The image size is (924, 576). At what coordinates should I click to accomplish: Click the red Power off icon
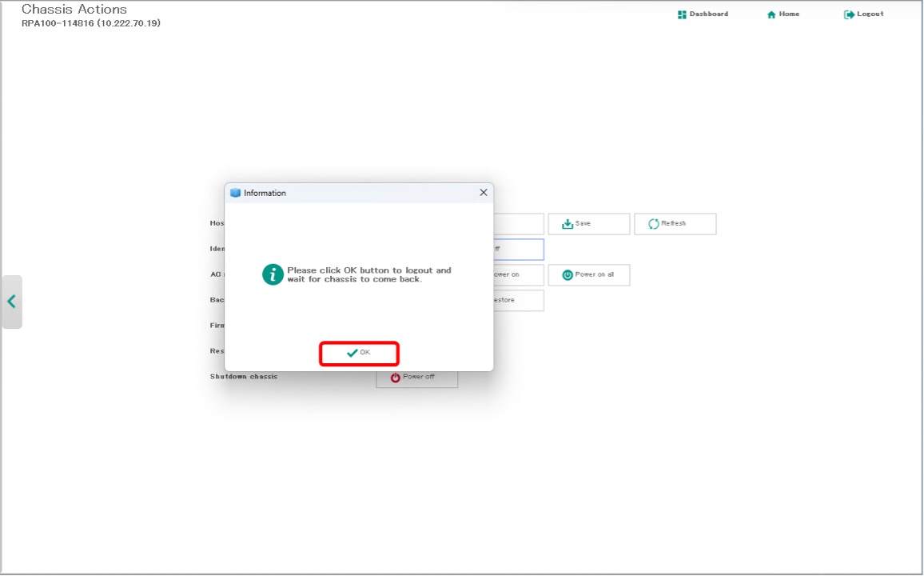click(x=395, y=378)
